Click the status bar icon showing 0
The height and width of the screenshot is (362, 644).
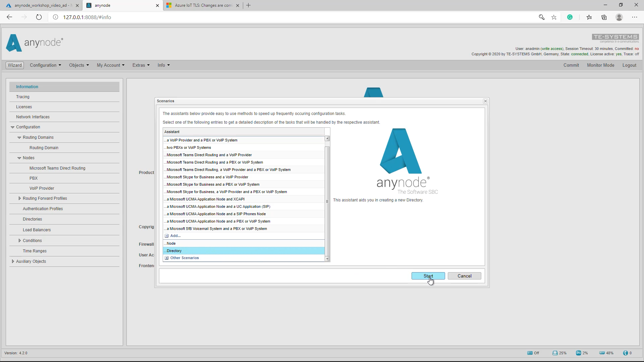626,353
